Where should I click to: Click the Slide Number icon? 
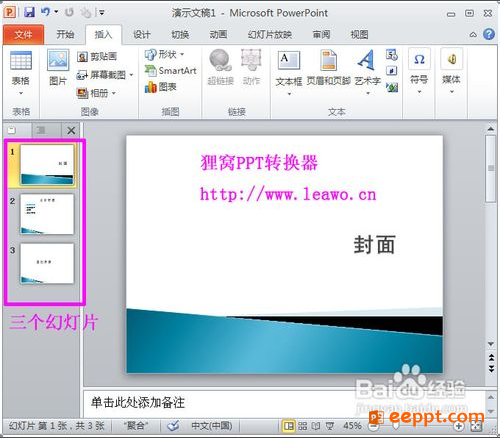click(392, 71)
